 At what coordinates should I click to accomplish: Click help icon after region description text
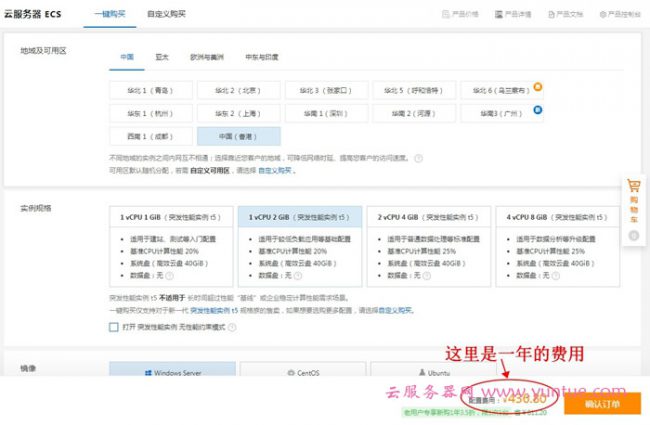pos(419,158)
